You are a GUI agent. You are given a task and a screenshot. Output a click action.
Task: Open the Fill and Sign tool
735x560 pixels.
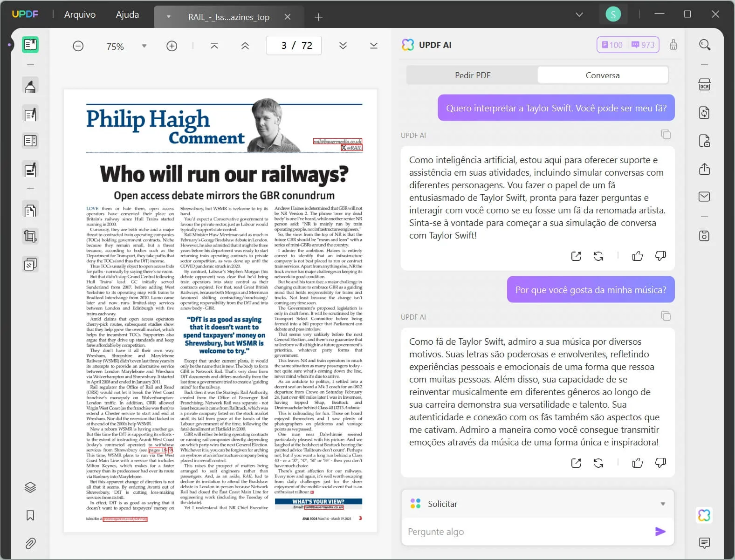[x=30, y=170]
